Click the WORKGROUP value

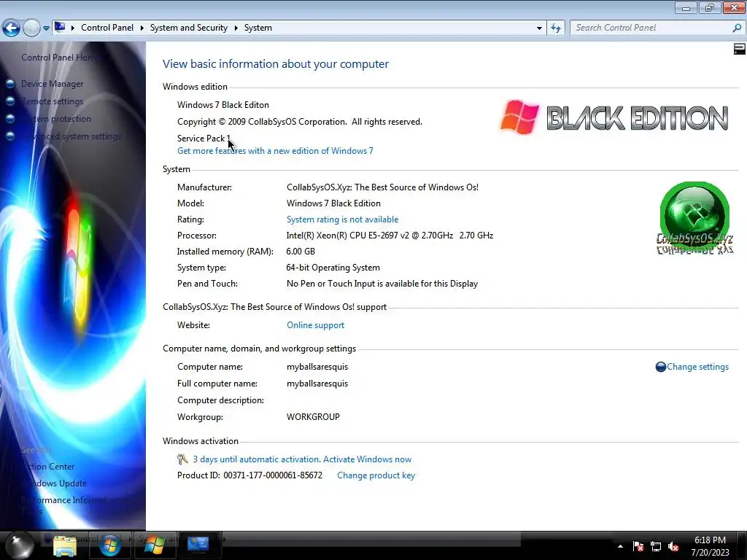tap(313, 417)
